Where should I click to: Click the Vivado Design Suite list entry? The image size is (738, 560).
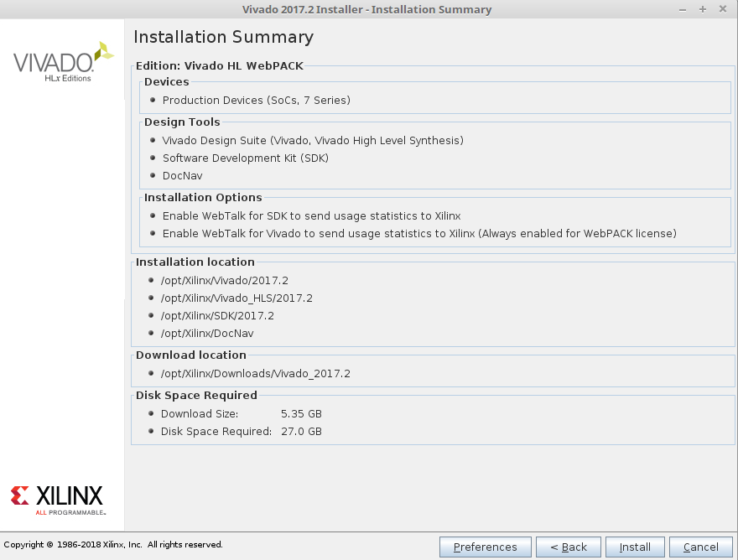coord(313,141)
